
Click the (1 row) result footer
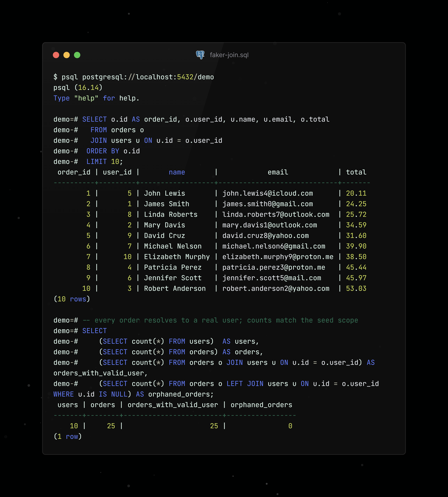coord(68,437)
